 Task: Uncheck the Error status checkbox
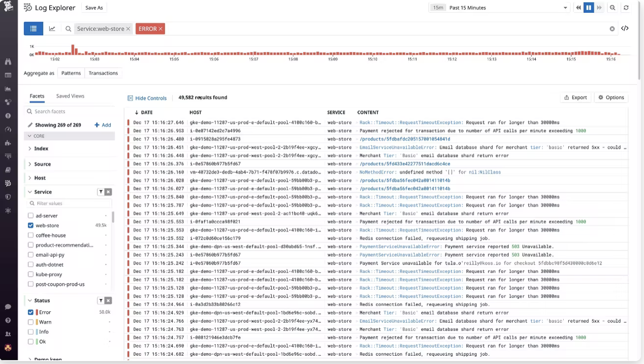(31, 312)
